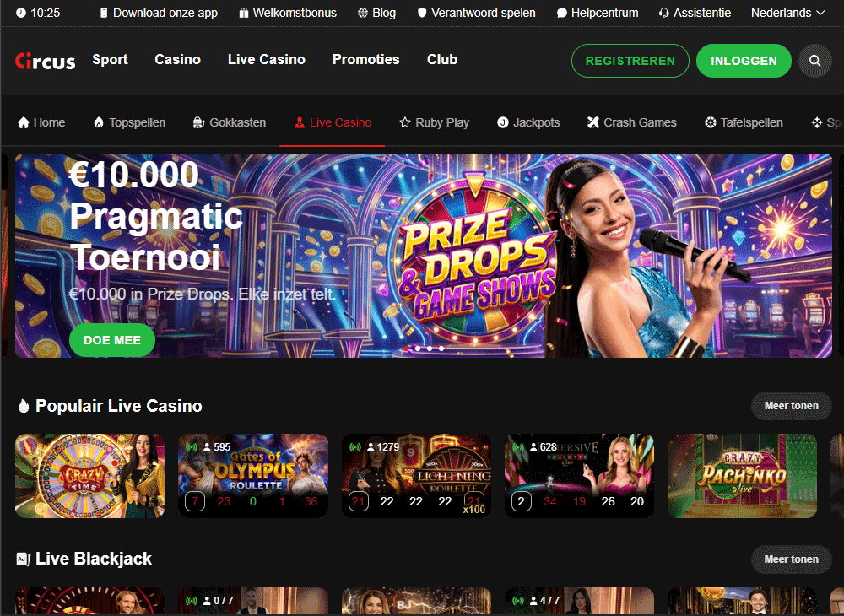Click the house icon on Home tab
This screenshot has width=844, height=616.
[23, 122]
